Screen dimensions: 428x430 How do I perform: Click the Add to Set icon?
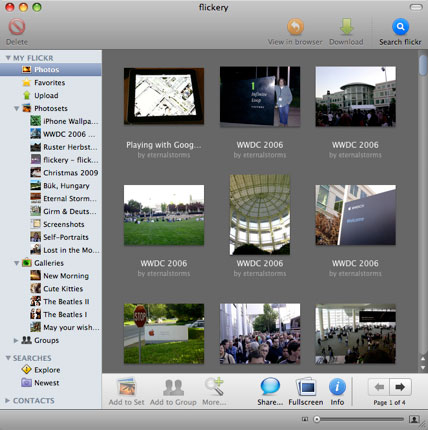(x=127, y=387)
